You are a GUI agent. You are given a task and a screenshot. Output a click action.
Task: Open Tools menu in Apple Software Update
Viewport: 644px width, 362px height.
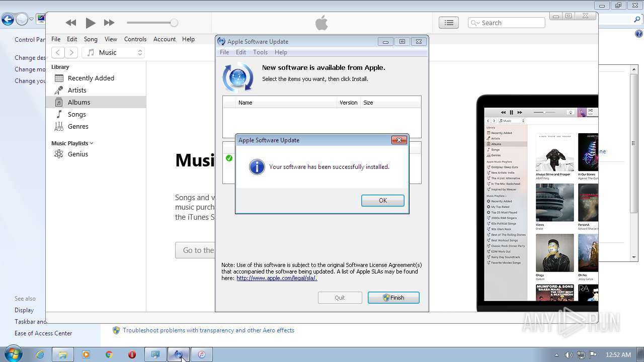tap(260, 52)
